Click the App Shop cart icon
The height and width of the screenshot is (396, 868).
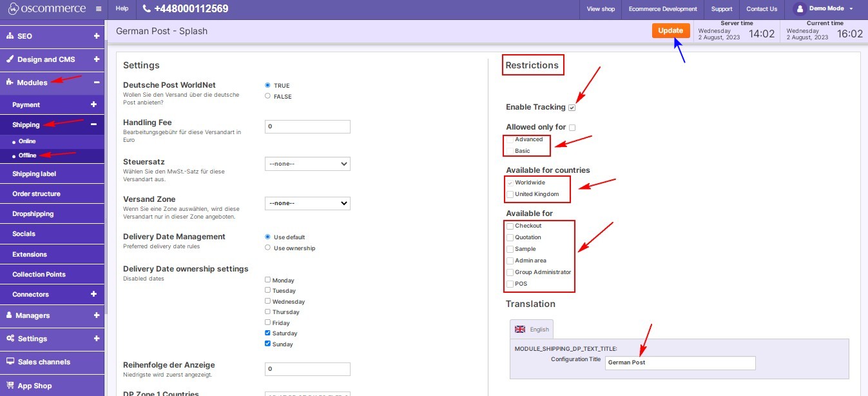pyautogui.click(x=10, y=386)
